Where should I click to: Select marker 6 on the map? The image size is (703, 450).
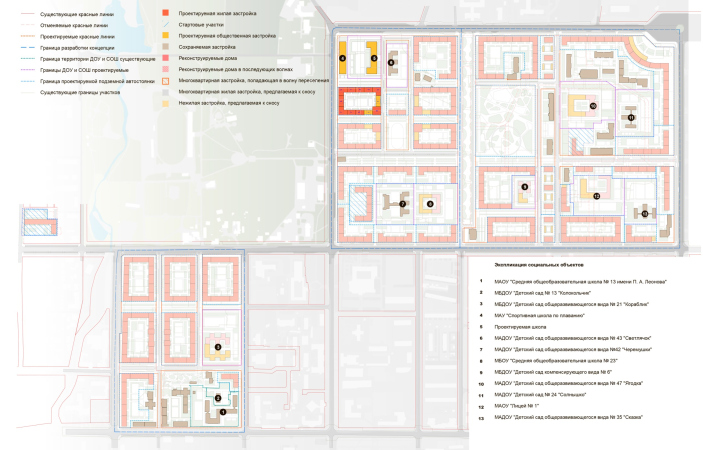[391, 62]
